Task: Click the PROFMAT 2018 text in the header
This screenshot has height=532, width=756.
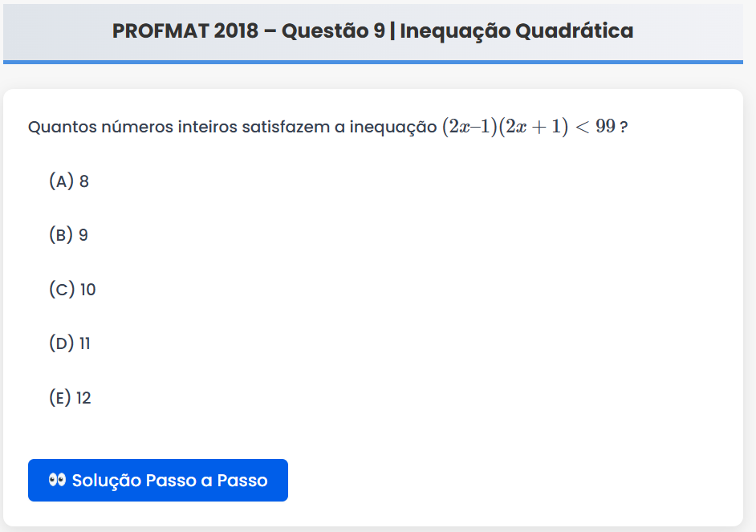Action: pyautogui.click(x=185, y=31)
